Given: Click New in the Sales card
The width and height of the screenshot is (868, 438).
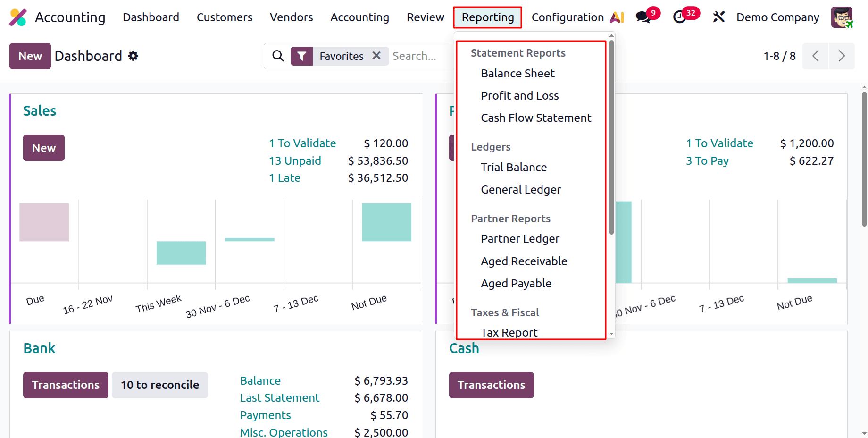Looking at the screenshot, I should click(x=44, y=148).
